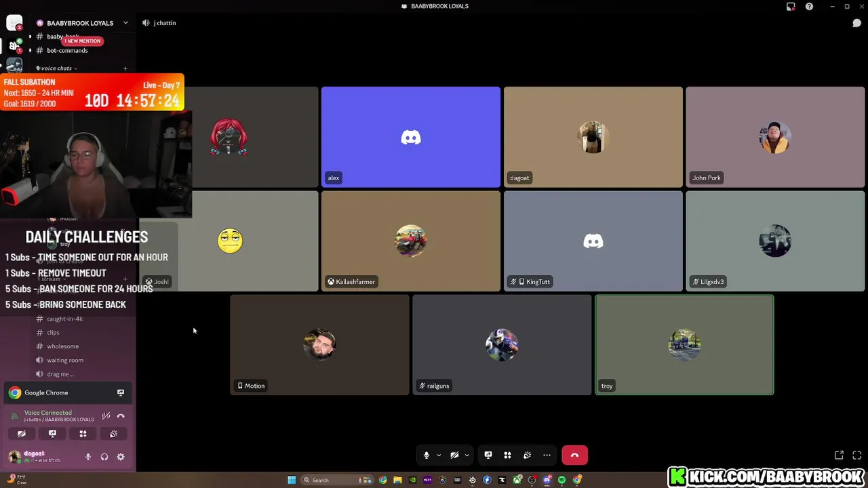Mute microphone in the call control bar
The width and height of the screenshot is (868, 488).
[x=427, y=455]
